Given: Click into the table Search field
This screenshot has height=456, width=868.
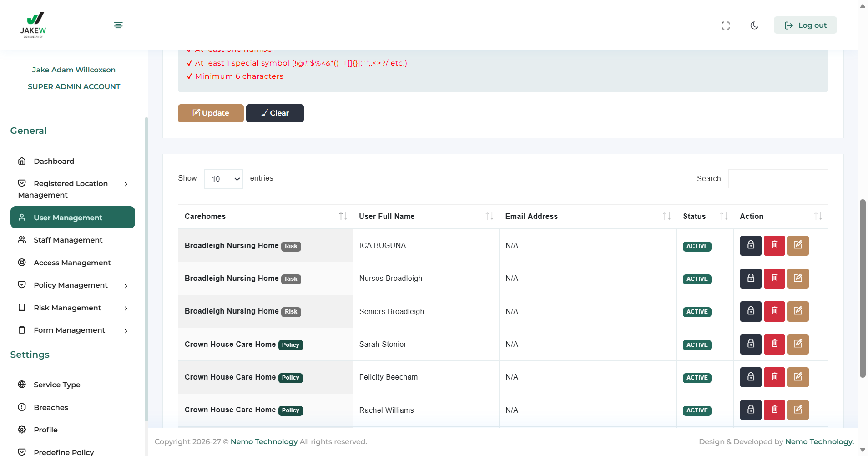Looking at the screenshot, I should (x=777, y=179).
